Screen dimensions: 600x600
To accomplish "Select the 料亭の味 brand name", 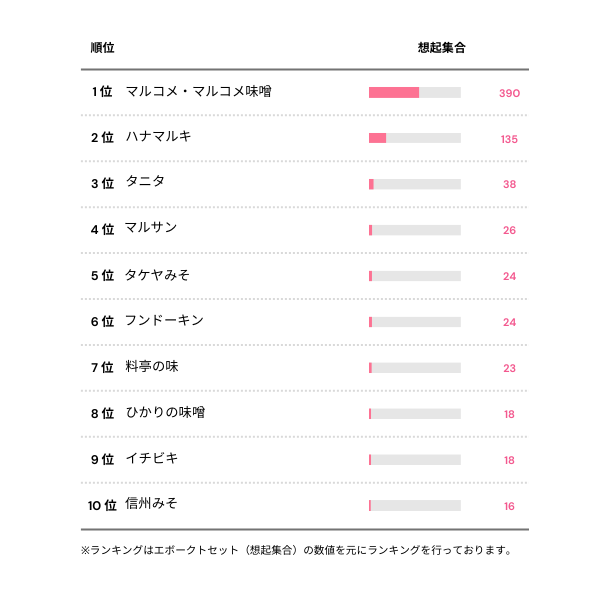I will point(152,367).
